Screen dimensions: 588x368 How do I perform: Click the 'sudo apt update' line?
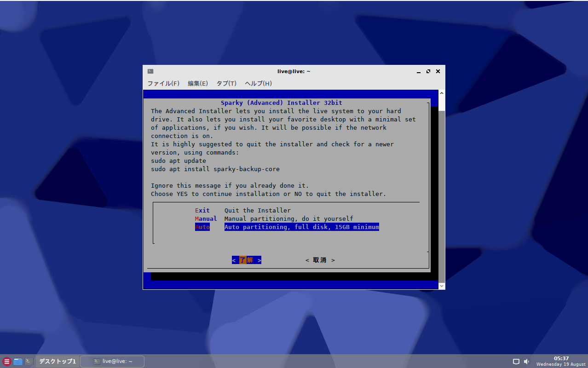coord(179,161)
